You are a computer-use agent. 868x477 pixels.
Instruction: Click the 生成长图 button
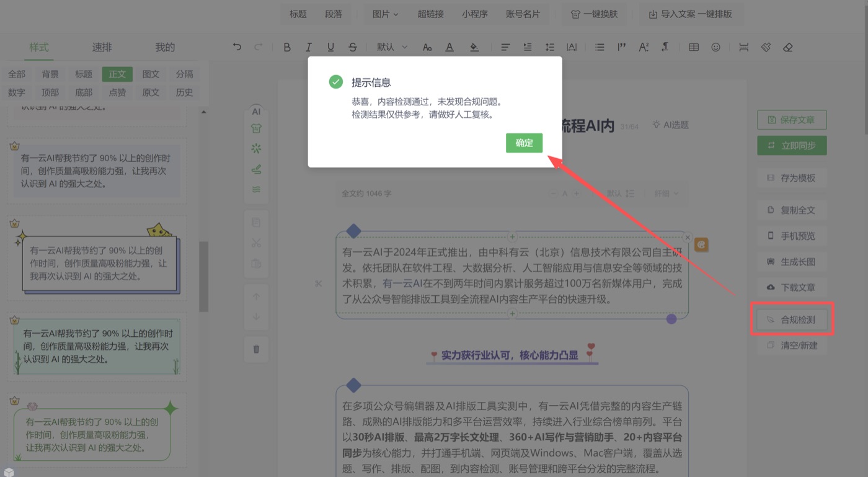[792, 262]
